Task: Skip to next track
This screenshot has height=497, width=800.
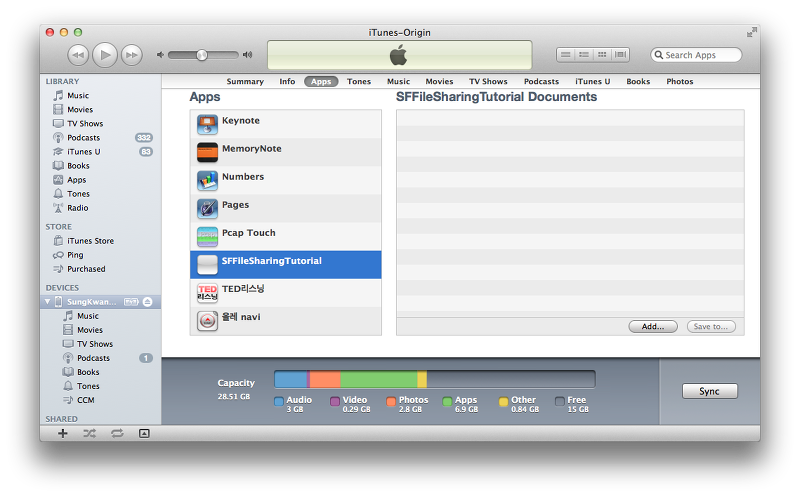Action: point(132,55)
